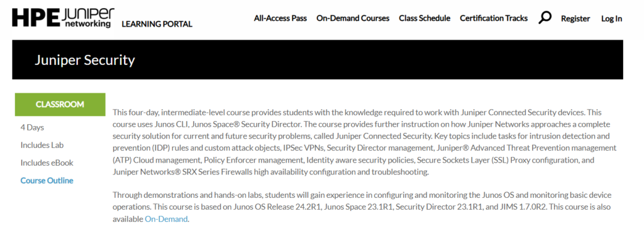Image resolution: width=644 pixels, height=235 pixels.
Task: Go to the LEARNING PORTAL home label
Action: [157, 24]
